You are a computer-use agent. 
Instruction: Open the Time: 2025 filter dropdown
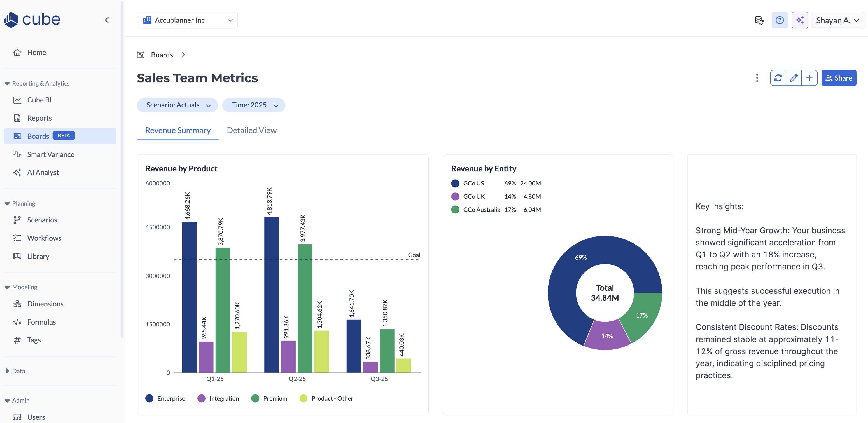point(254,105)
